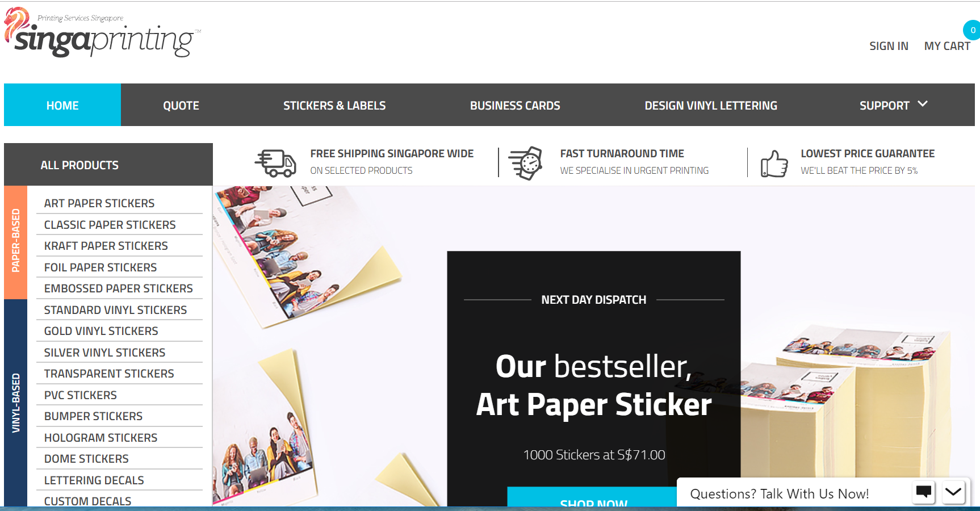Open Business Cards in navigation bar
The width and height of the screenshot is (980, 511).
(515, 105)
